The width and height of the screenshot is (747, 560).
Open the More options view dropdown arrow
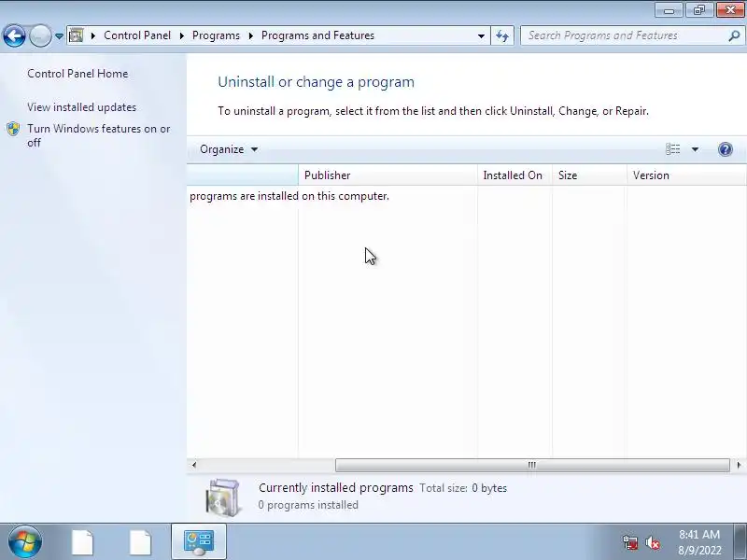click(x=695, y=149)
